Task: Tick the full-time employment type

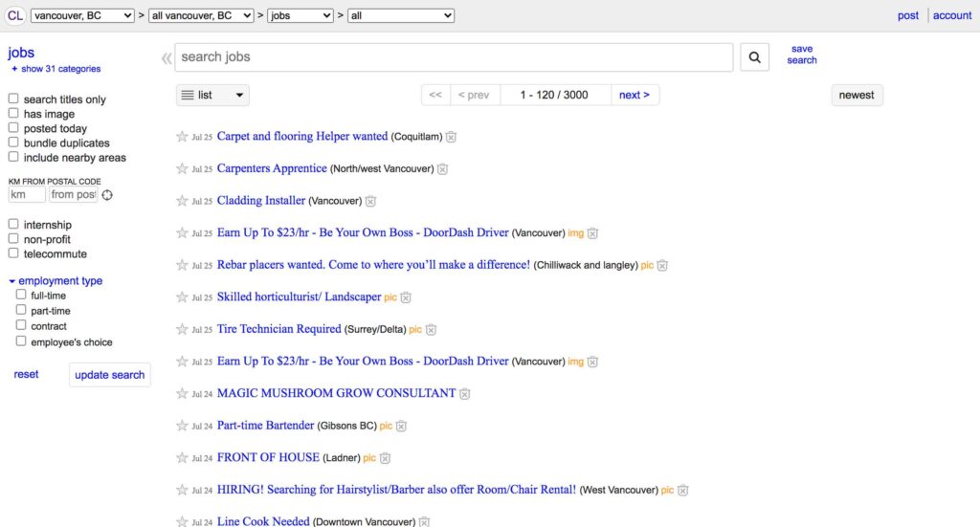Action: click(21, 296)
